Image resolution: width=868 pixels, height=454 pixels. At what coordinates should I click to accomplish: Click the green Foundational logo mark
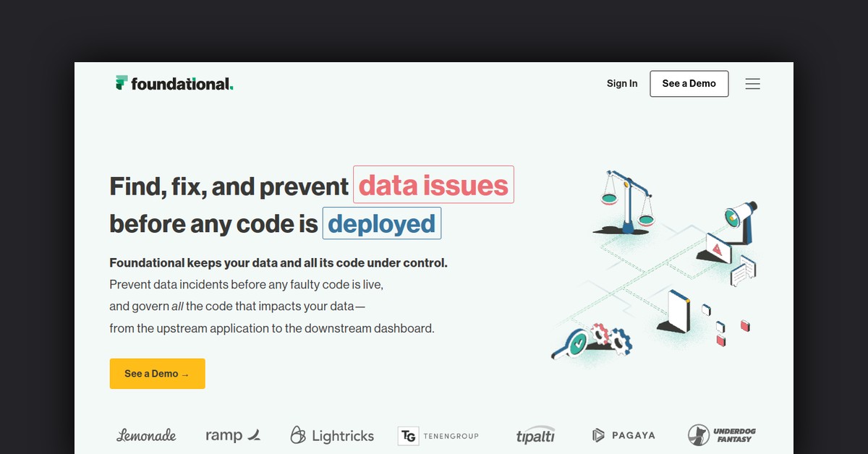click(122, 83)
